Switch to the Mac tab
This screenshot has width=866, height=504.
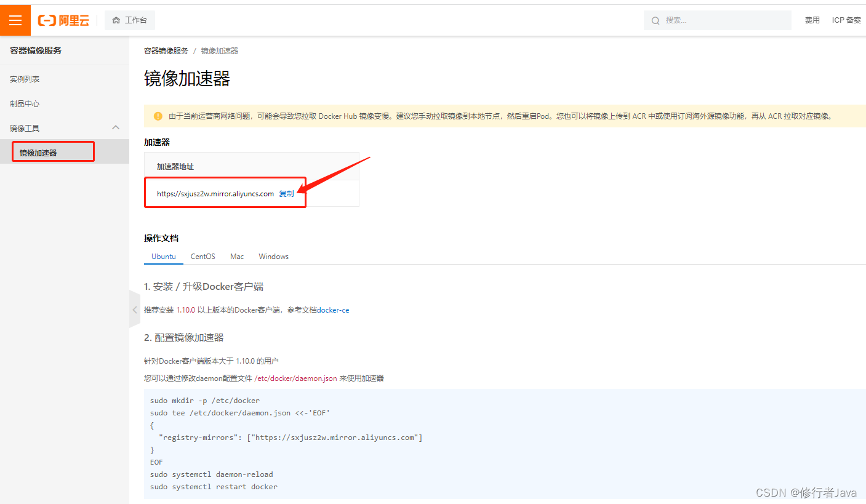coord(237,257)
